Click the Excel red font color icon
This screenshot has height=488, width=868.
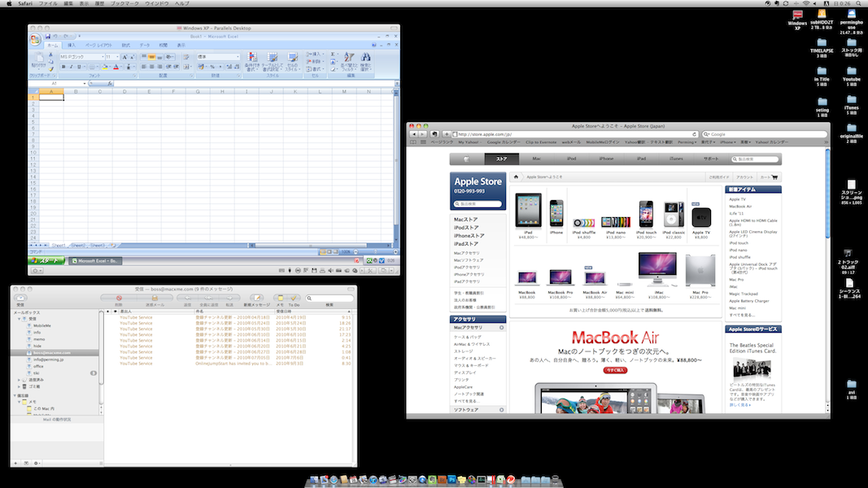coord(116,67)
